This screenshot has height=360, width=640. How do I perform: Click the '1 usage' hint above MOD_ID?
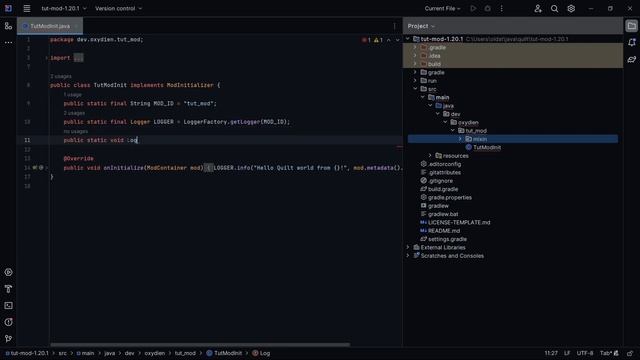[73, 95]
